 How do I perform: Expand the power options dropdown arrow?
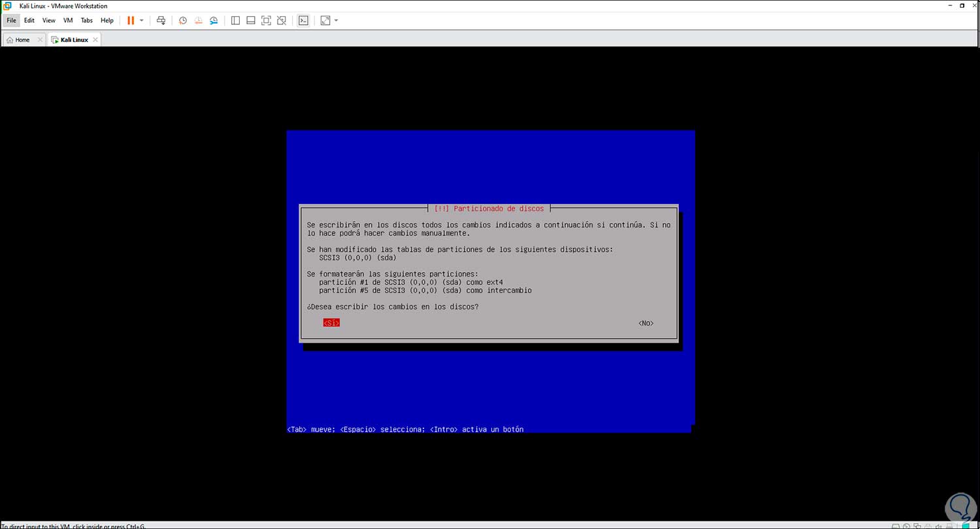(141, 20)
